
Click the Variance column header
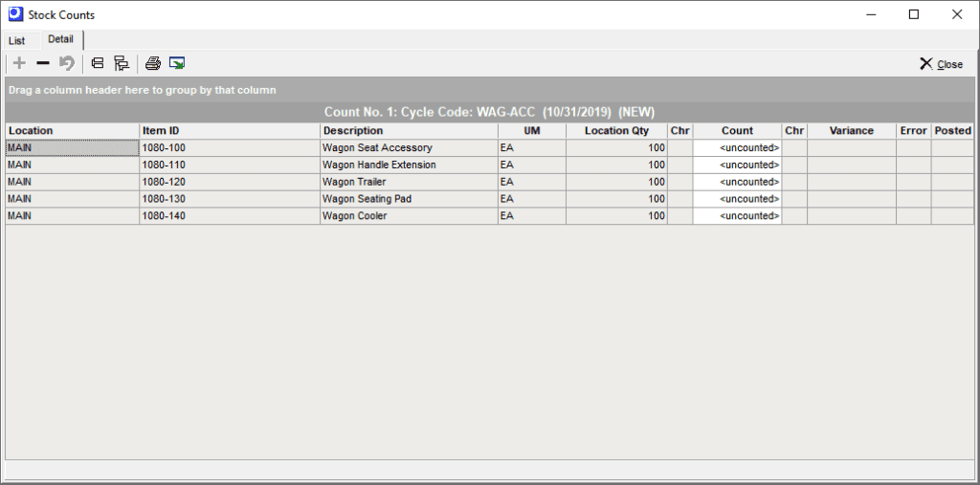click(x=851, y=131)
